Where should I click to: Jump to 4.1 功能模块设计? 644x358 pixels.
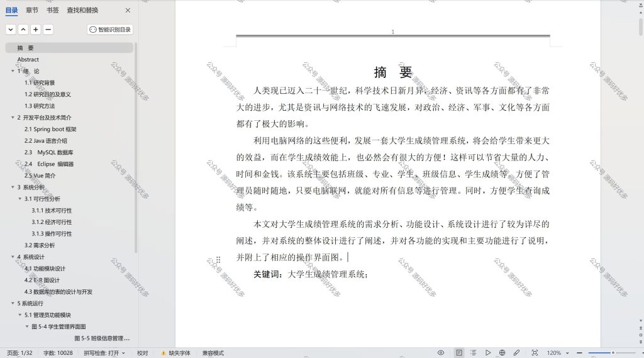point(45,269)
